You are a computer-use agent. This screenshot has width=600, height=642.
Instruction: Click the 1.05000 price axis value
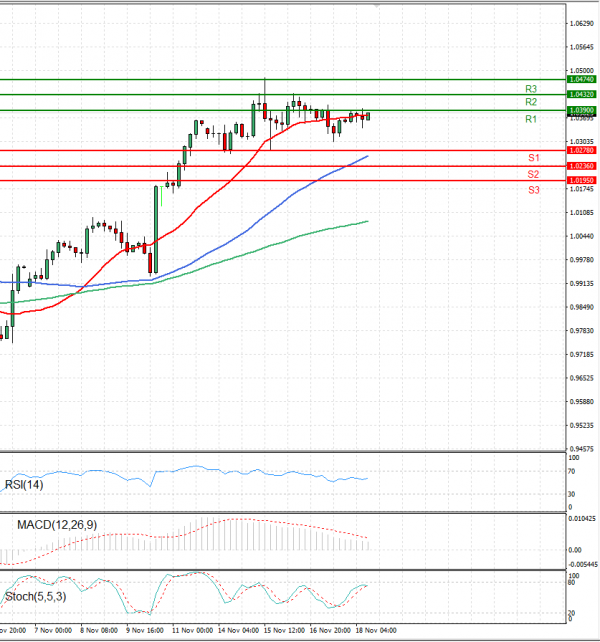tap(582, 71)
